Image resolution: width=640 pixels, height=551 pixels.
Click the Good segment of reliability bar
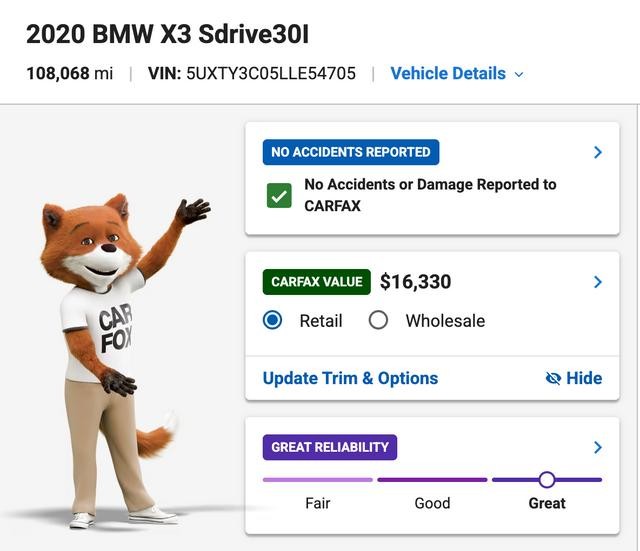coord(433,480)
